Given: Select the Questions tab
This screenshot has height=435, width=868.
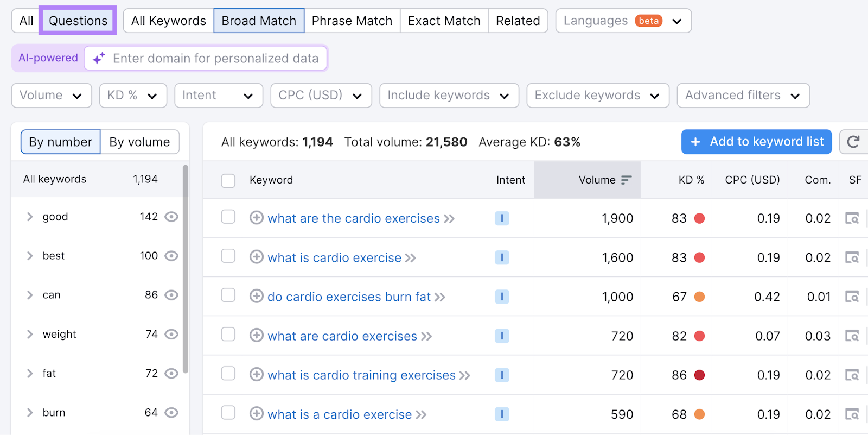Looking at the screenshot, I should (78, 21).
